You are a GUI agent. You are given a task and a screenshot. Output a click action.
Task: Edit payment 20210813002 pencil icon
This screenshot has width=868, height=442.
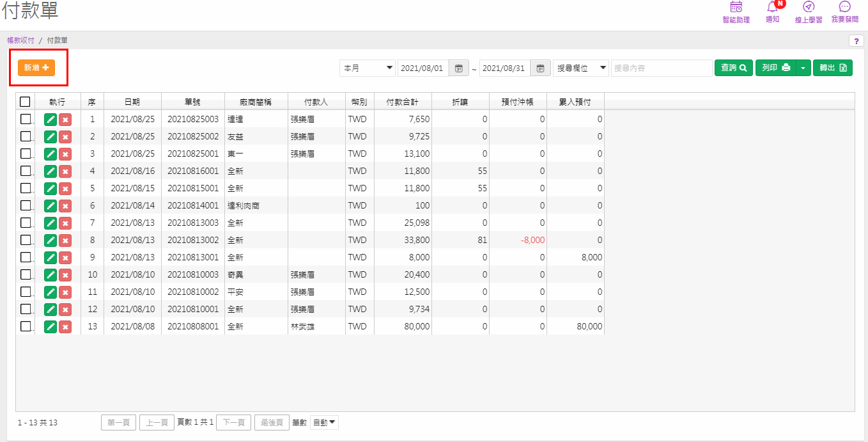click(50, 241)
